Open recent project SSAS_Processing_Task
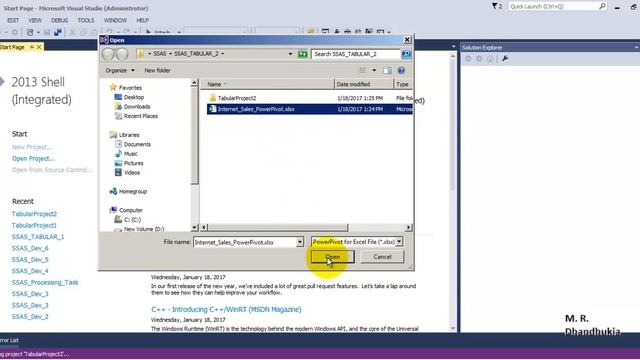The image size is (640, 360). coord(45,282)
